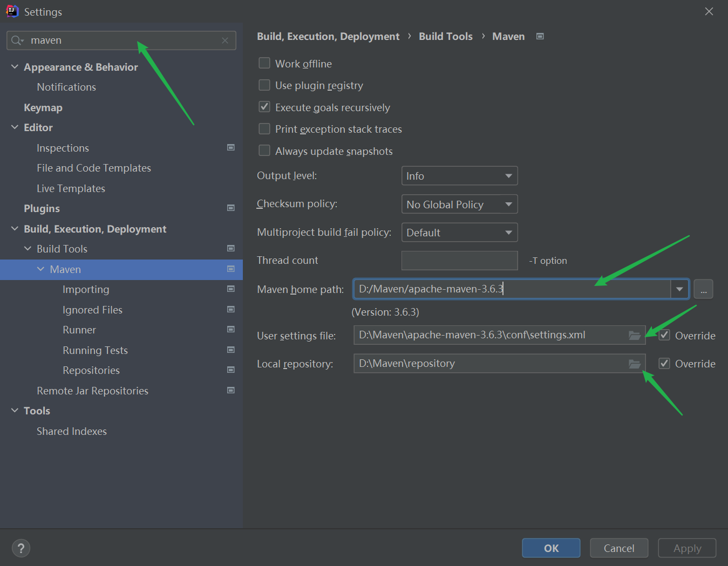Toggle Override for Local repository
728x566 pixels.
[x=664, y=363]
